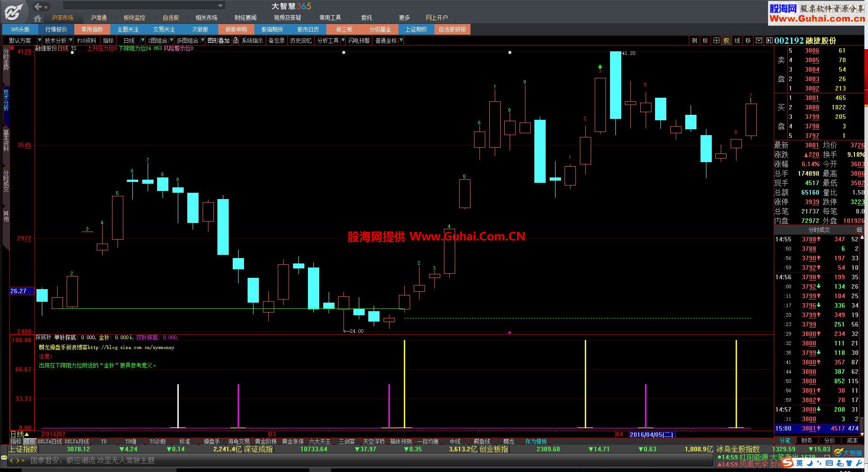
Task: Expand the 分析工具 dropdown
Action: click(x=342, y=41)
